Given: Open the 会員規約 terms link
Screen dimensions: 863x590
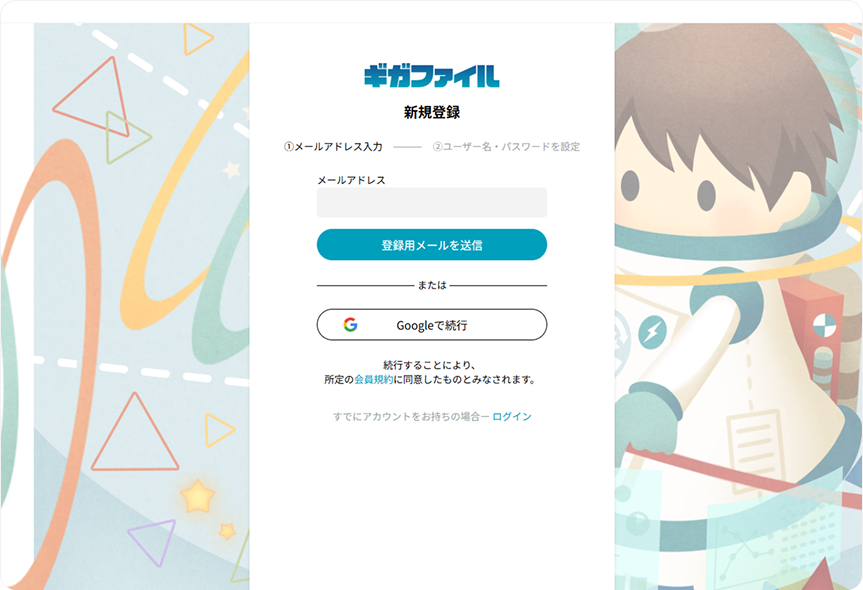Looking at the screenshot, I should [374, 380].
